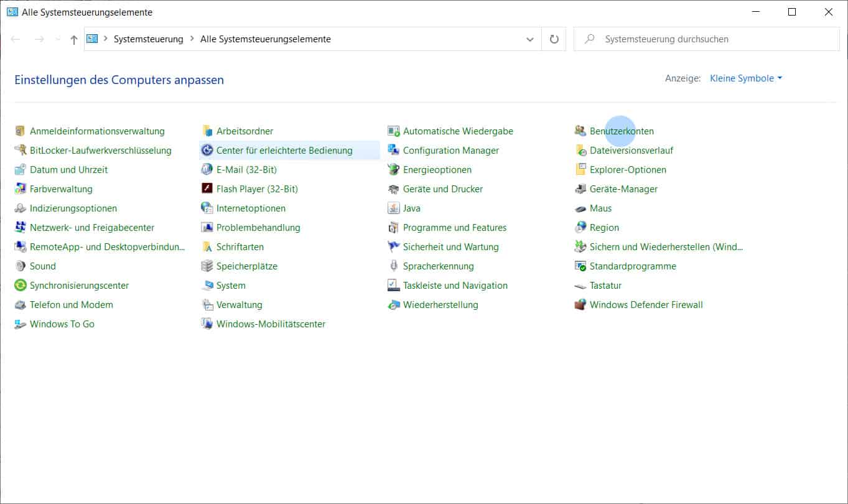848x504 pixels.
Task: Open the Benutzerkonten icon
Action: pyautogui.click(x=580, y=131)
